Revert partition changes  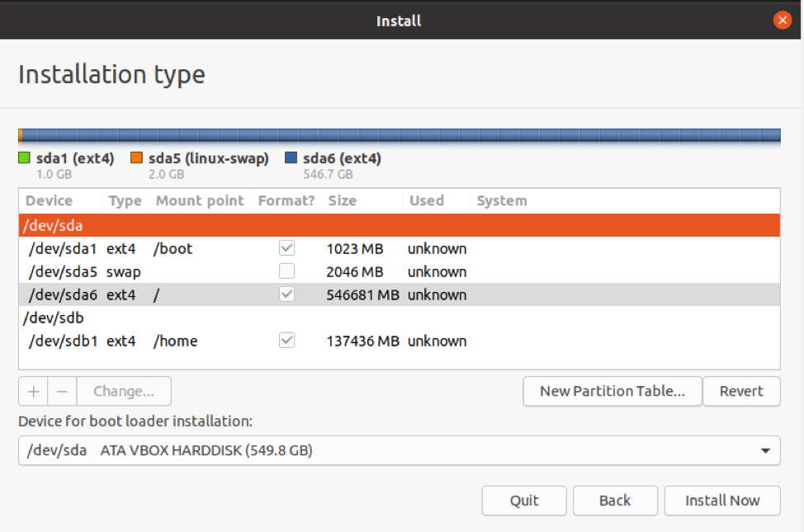tap(740, 391)
